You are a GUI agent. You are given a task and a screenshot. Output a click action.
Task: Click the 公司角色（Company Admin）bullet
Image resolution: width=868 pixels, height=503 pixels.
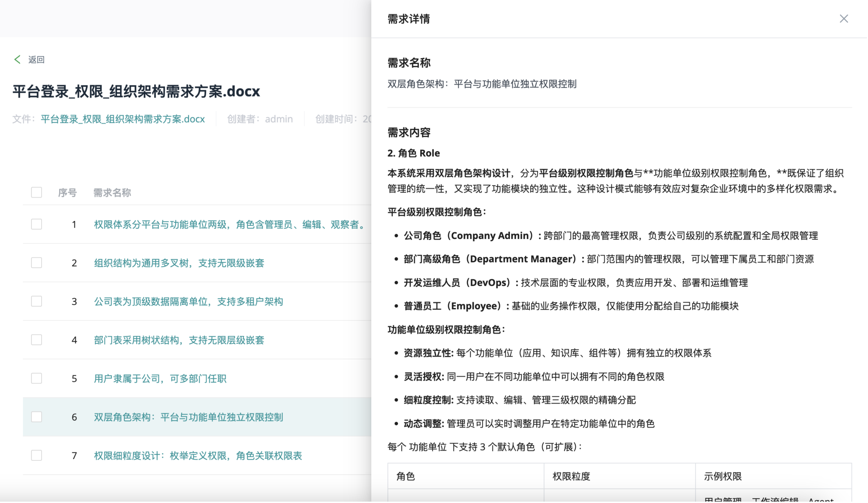pyautogui.click(x=611, y=236)
